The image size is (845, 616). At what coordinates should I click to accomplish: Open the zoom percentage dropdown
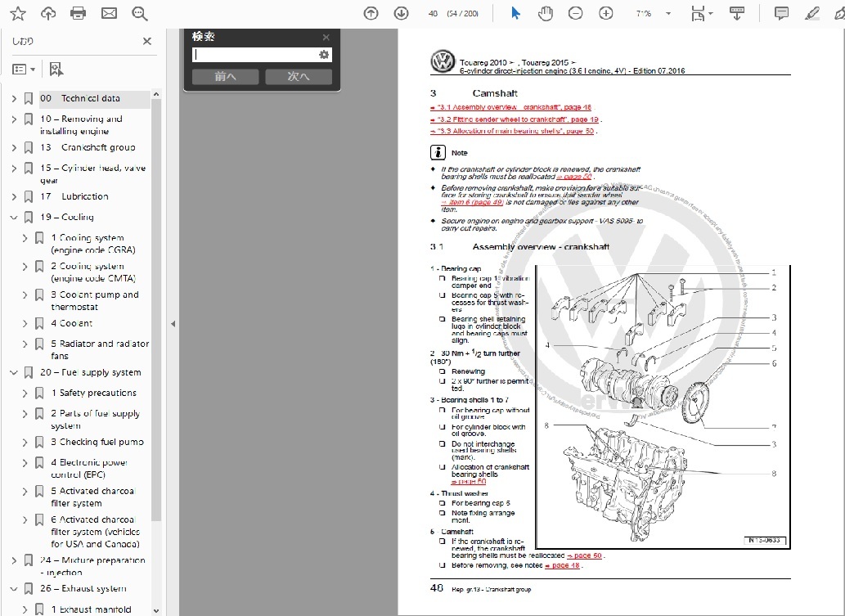coord(668,13)
